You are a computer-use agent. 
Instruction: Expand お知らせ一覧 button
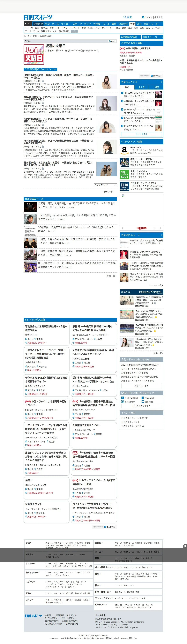pyautogui.click(x=141, y=386)
